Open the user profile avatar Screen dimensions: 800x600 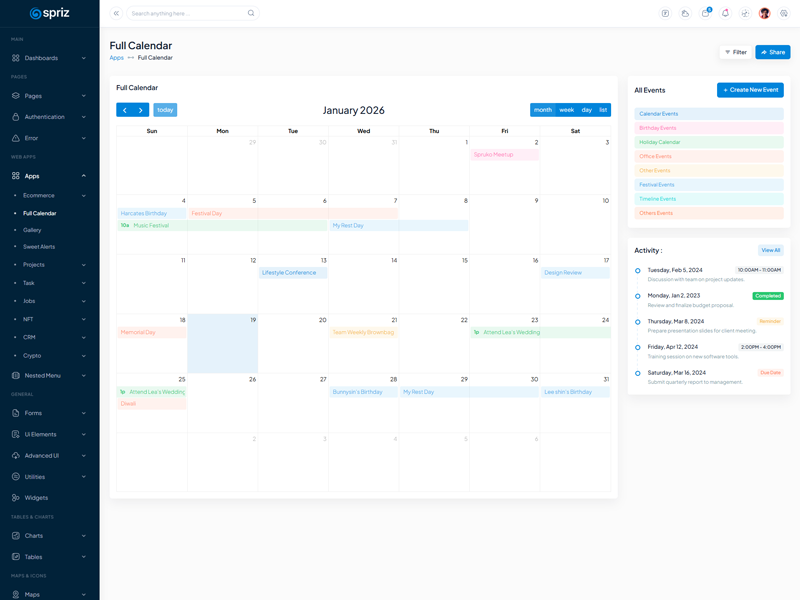pos(765,13)
